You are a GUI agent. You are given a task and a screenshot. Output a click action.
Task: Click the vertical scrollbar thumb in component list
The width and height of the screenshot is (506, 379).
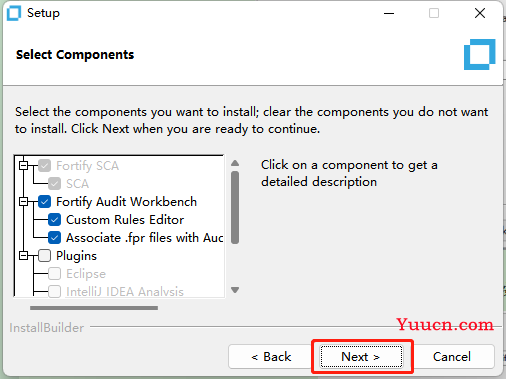pos(235,208)
